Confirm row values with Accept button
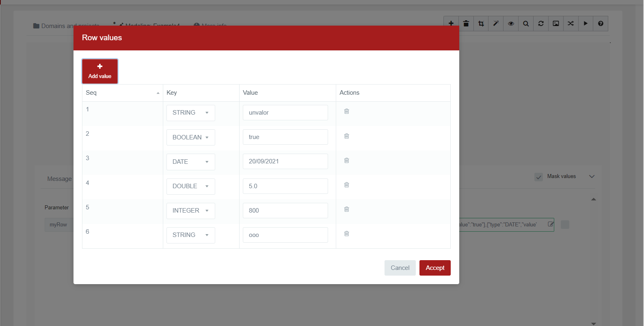The image size is (644, 326). [x=434, y=268]
